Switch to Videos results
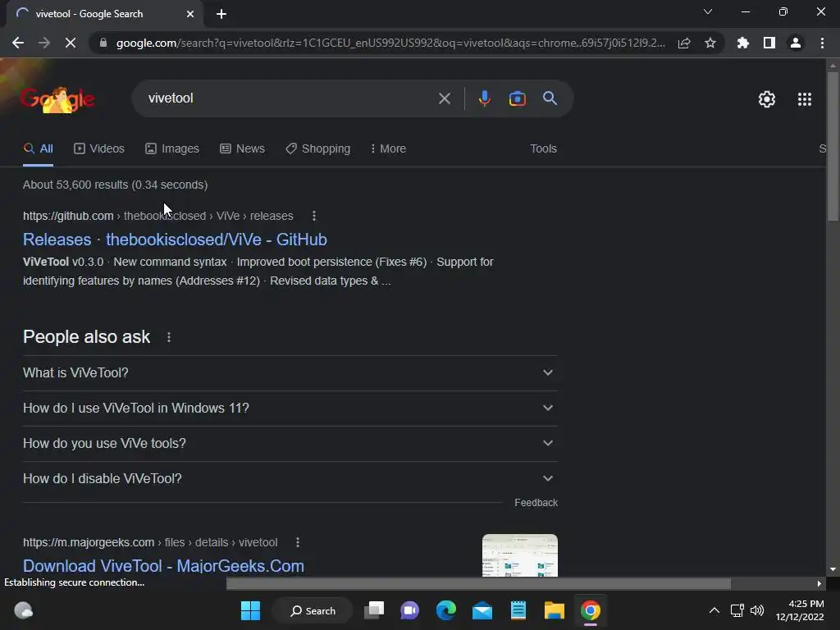Screen dimensions: 840x630 [x=99, y=149]
